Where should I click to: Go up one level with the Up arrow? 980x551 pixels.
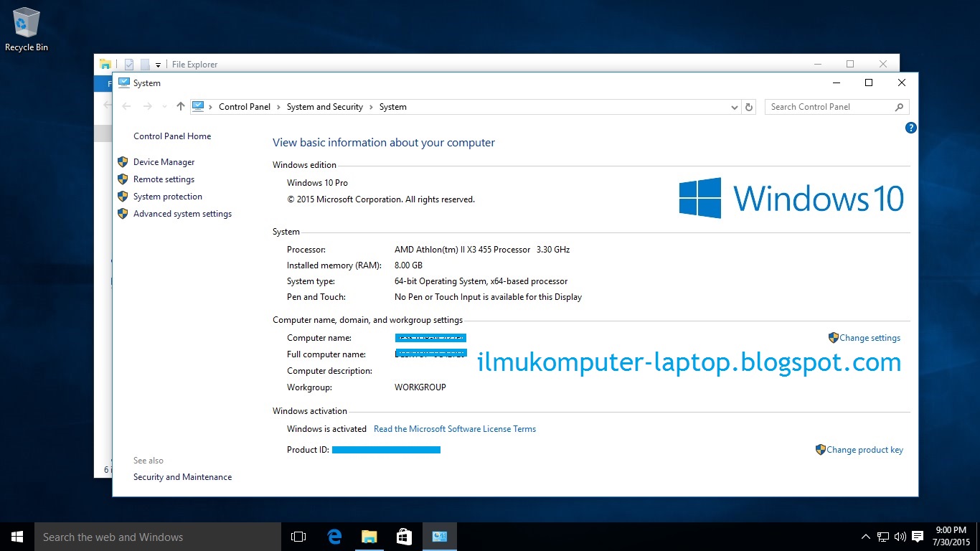pyautogui.click(x=180, y=107)
